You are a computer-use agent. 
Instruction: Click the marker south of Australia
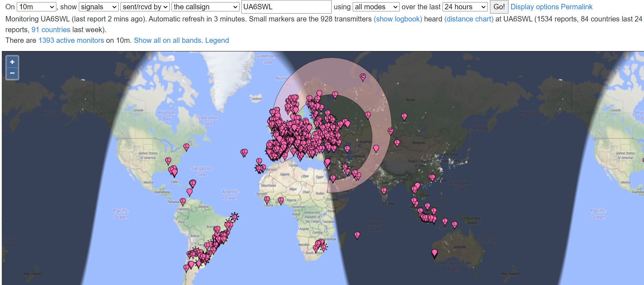point(434,254)
